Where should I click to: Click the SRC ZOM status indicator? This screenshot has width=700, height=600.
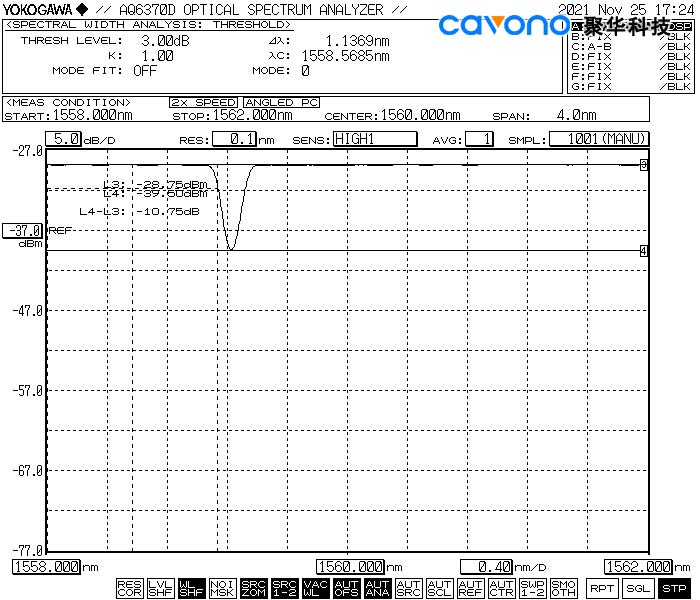[254, 589]
